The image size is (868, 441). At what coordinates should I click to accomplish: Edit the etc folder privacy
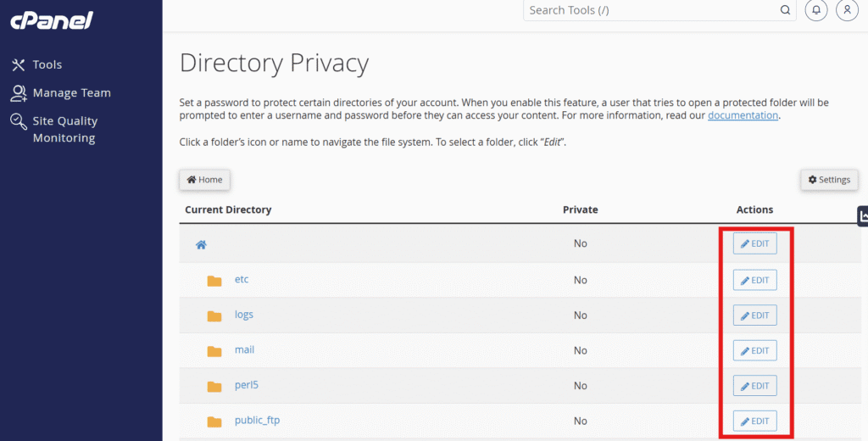[755, 281]
